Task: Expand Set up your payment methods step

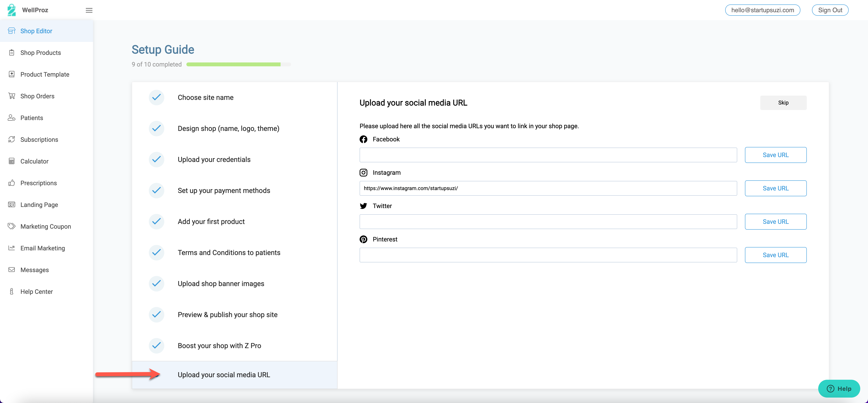Action: coord(224,190)
